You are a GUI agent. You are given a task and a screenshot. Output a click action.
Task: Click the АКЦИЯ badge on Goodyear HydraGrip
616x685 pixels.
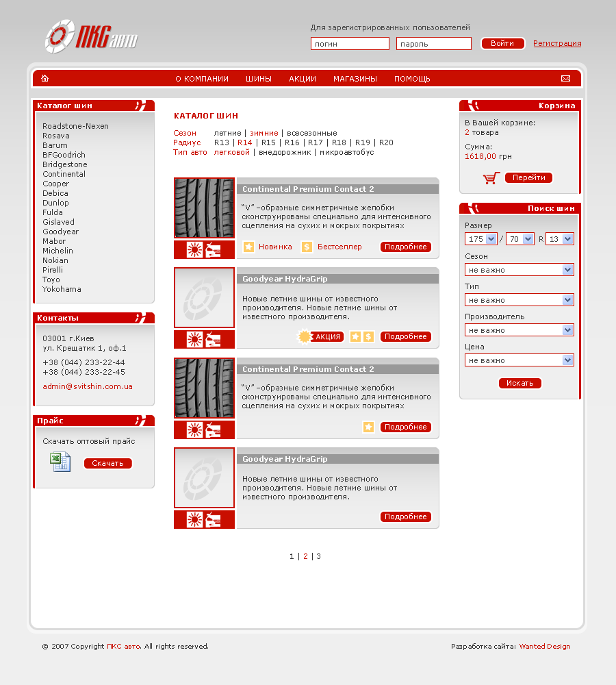pos(322,336)
